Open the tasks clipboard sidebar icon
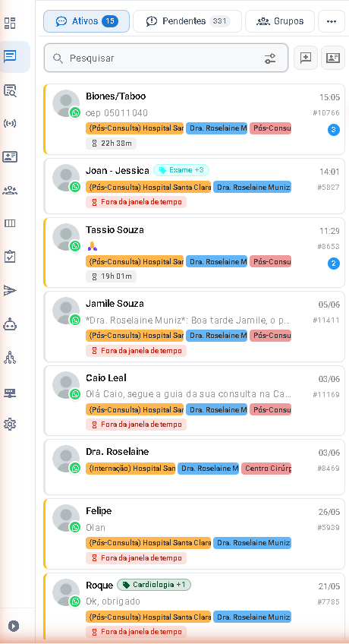 [10, 257]
